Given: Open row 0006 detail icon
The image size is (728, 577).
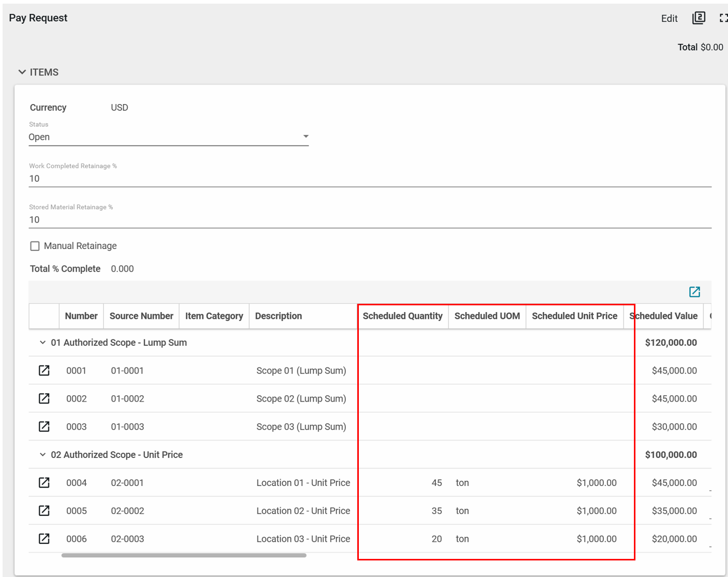Looking at the screenshot, I should coord(44,539).
